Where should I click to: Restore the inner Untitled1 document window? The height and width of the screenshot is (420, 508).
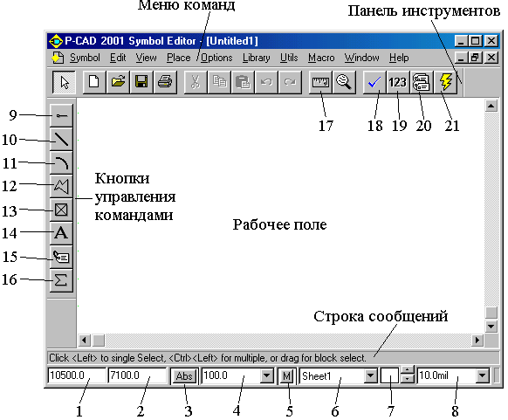[476, 58]
